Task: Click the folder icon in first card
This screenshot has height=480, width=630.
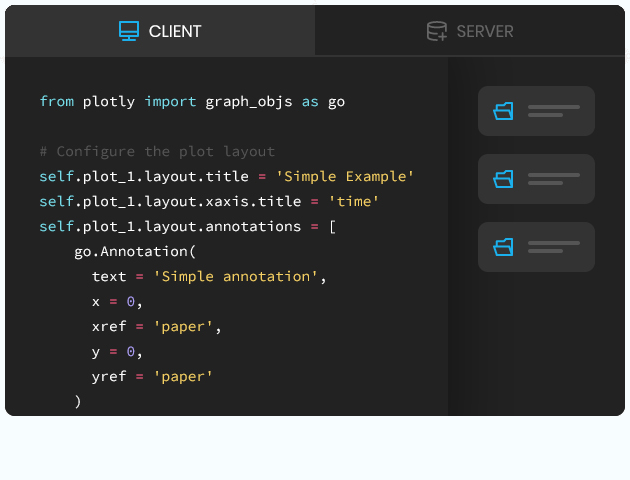Action: [503, 111]
